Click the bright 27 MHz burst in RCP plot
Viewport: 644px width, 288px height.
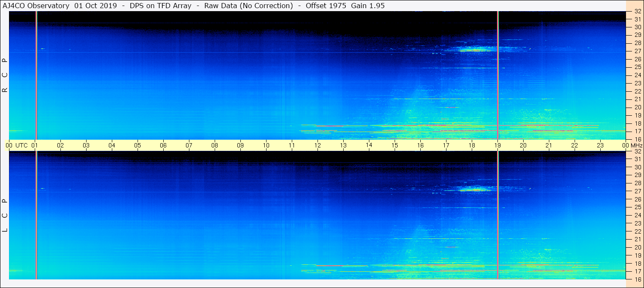[x=471, y=50]
